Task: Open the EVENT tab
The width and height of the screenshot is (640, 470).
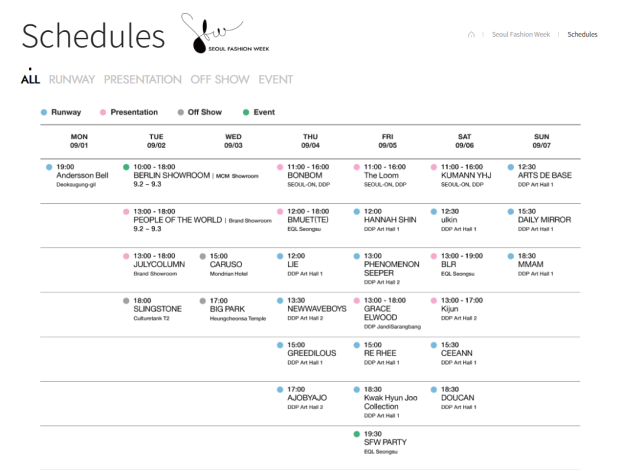Action: click(276, 79)
